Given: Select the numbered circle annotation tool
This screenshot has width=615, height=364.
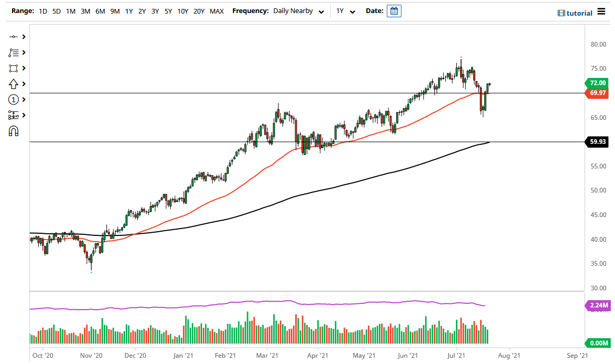Looking at the screenshot, I should point(13,99).
